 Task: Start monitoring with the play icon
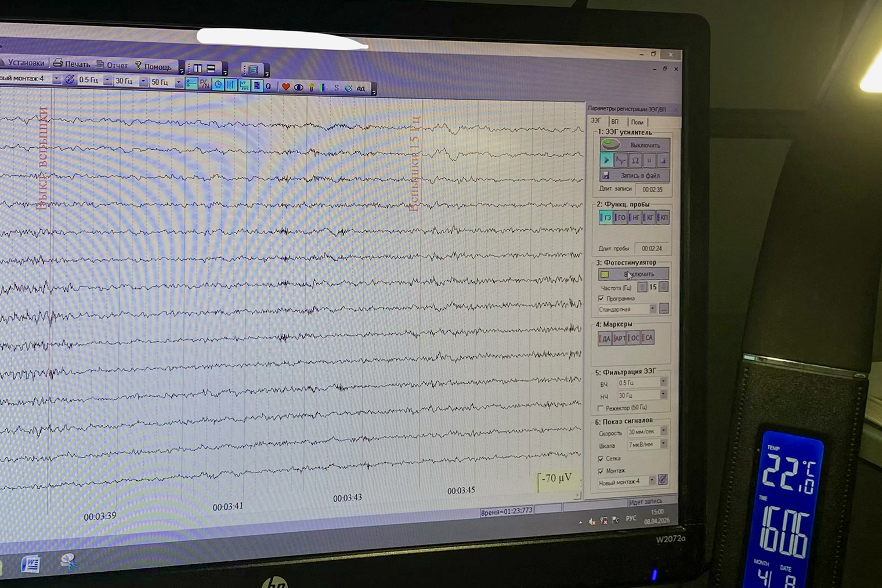(x=606, y=160)
